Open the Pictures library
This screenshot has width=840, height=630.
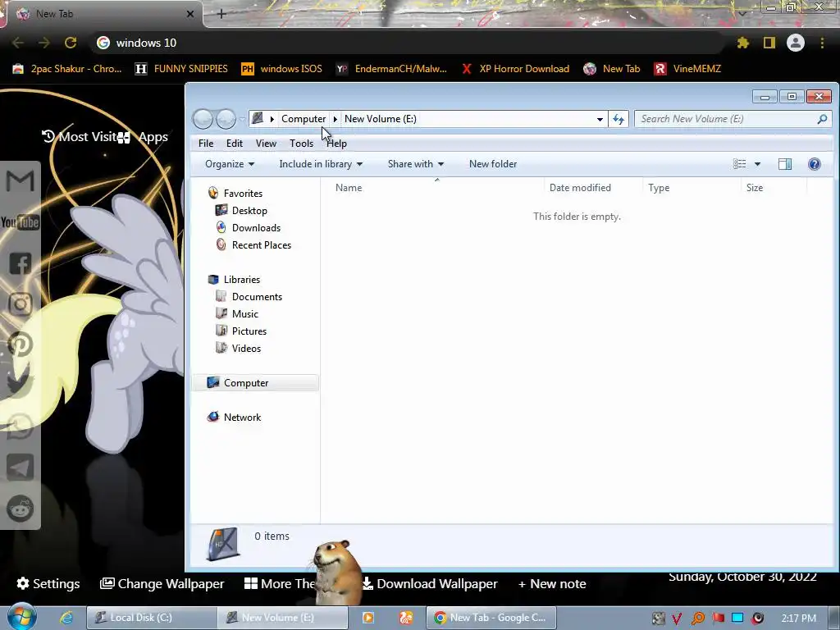click(249, 331)
